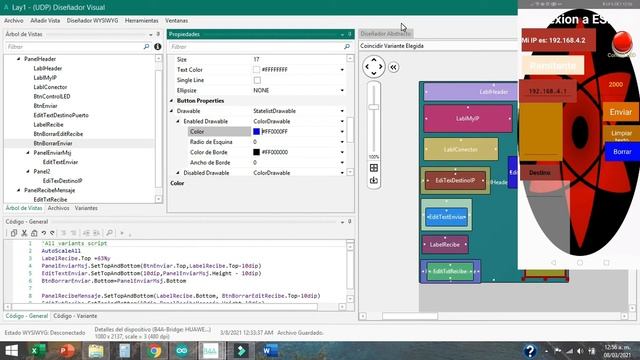Viewport: 640px width, 360px height.
Task: Open Arduino IDE from the taskbar
Action: pos(182,351)
